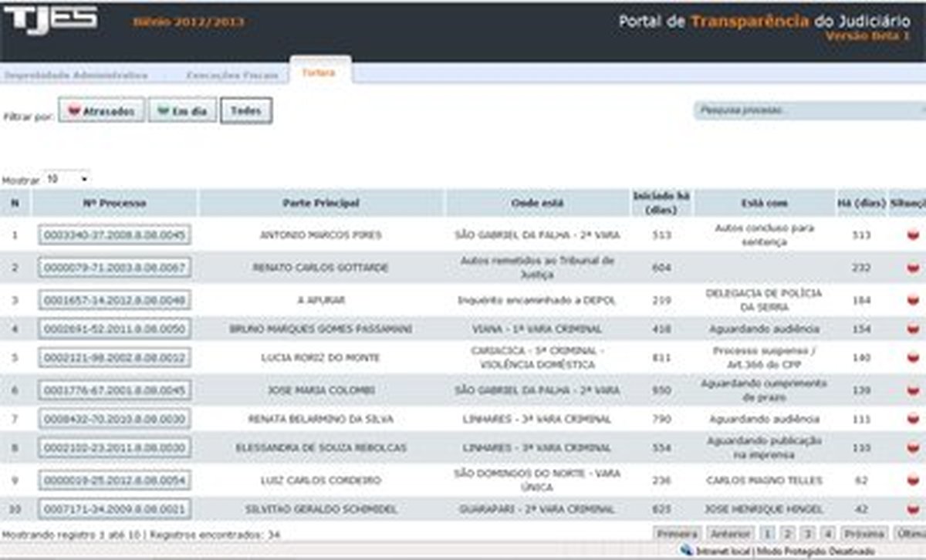Click the location VIANA - 1ª VARA CRIMINAL
This screenshot has width=926, height=560.
(x=537, y=329)
